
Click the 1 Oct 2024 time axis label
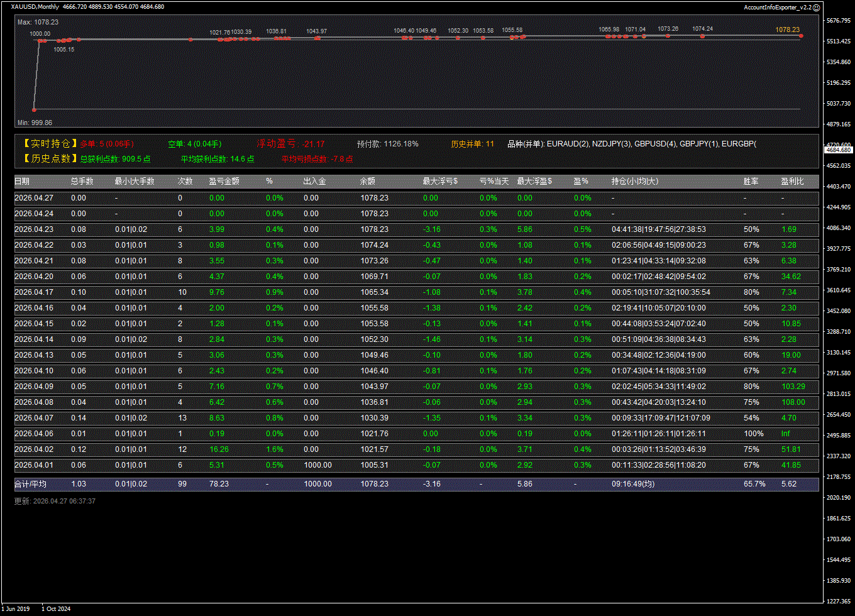pyautogui.click(x=56, y=608)
